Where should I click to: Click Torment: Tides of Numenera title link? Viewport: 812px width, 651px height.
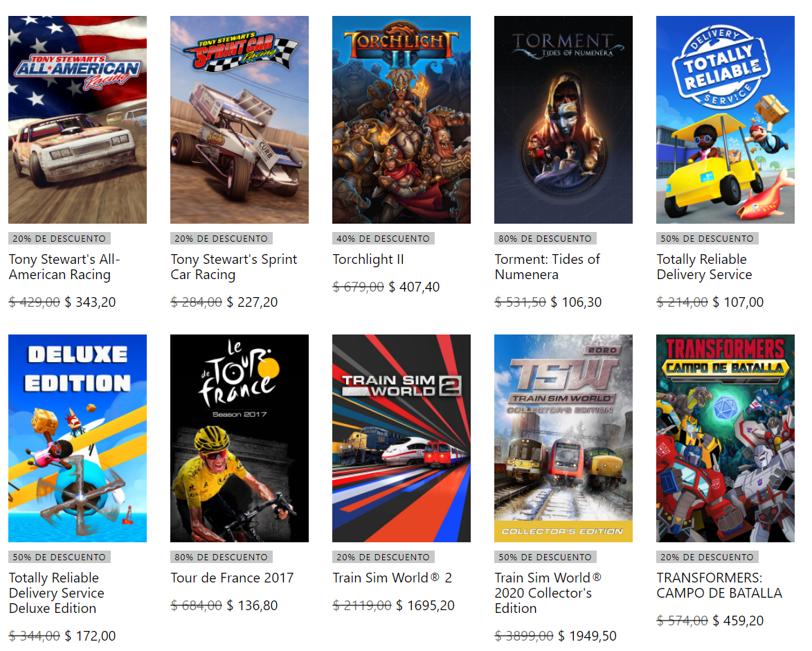tap(547, 267)
